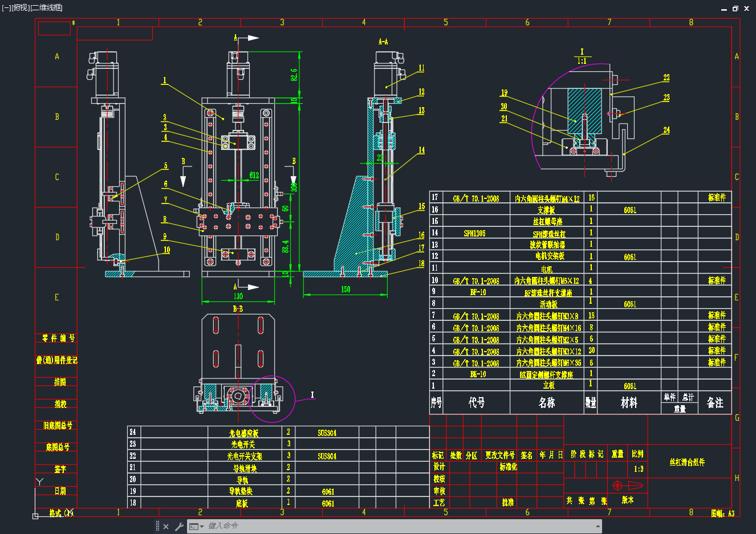The width and height of the screenshot is (756, 534).
Task: Select the left margin label "日期"
Action: [60, 491]
